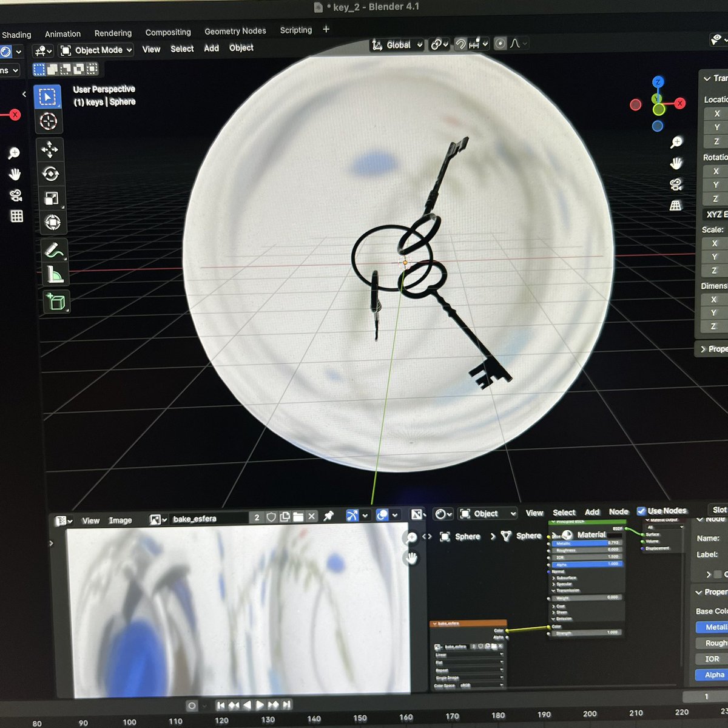Open the image browse dropdown beside bake_esfera
Screen dimensions: 728x728
pyautogui.click(x=158, y=519)
